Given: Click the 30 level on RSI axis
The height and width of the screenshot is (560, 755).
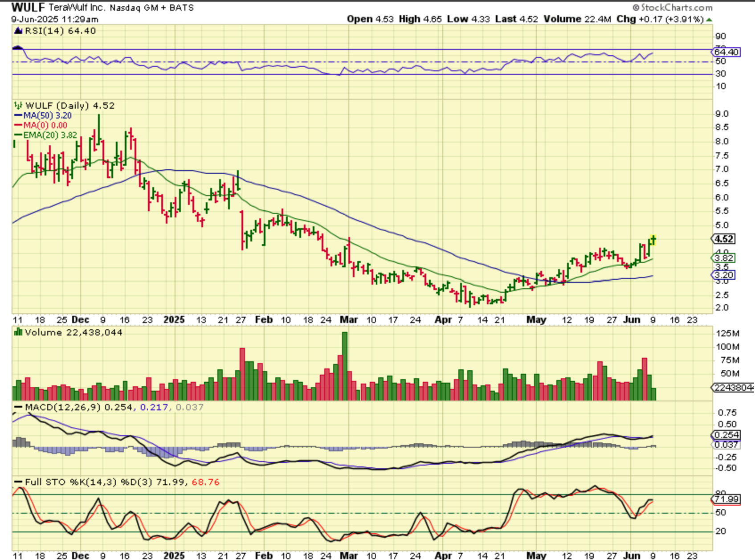Looking at the screenshot, I should pos(721,74).
